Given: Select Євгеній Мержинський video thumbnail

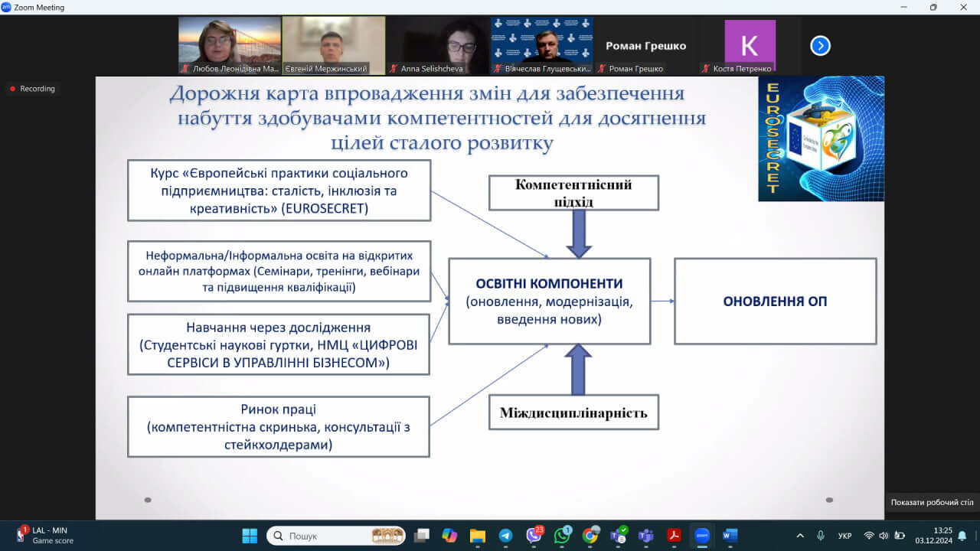Looking at the screenshot, I should tap(334, 46).
